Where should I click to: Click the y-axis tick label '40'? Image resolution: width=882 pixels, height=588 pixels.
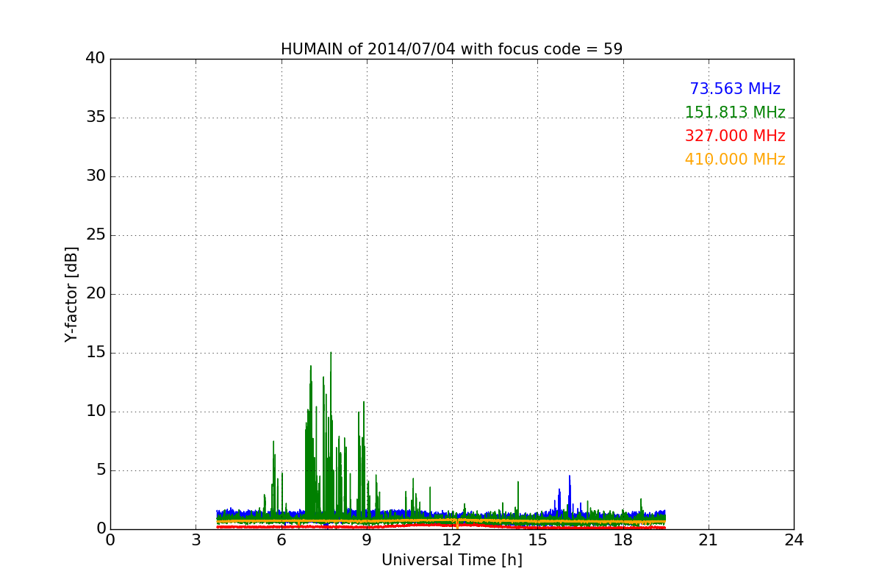point(96,59)
